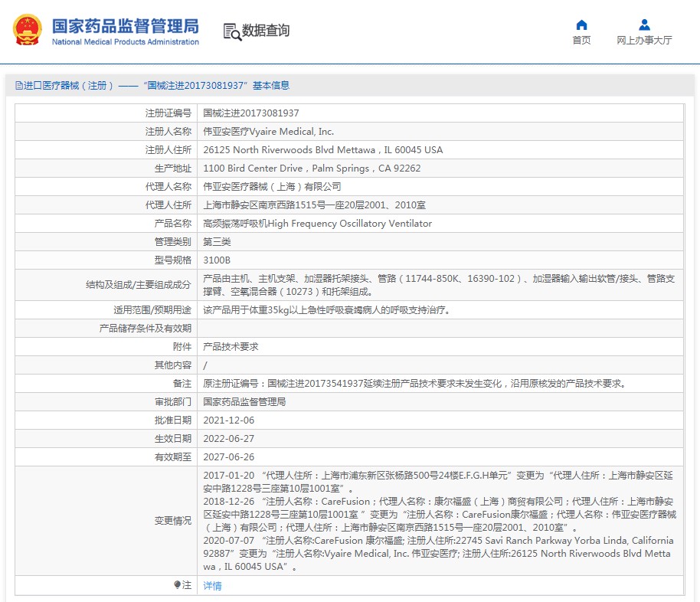Click registration number value 国械注进20173081937
Image resolution: width=700 pixels, height=602 pixels.
tap(250, 113)
